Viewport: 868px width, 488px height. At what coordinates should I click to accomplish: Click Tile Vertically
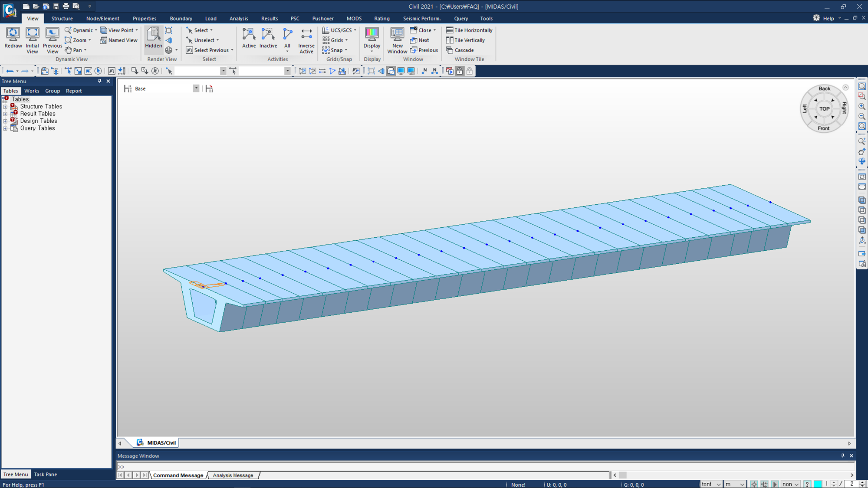(465, 40)
